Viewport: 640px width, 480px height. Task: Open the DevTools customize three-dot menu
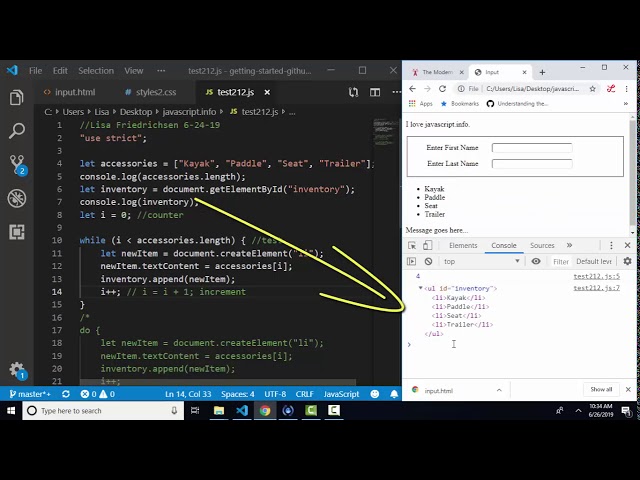pyautogui.click(x=611, y=245)
